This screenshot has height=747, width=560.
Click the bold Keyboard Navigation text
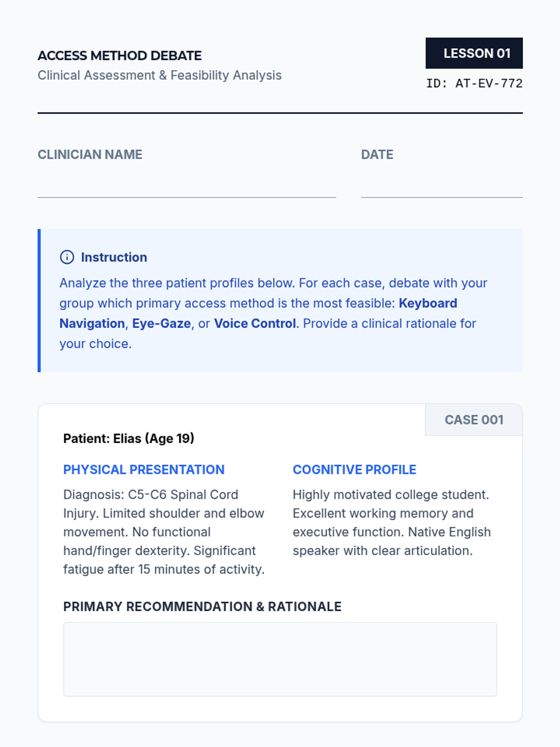pyautogui.click(x=427, y=303)
